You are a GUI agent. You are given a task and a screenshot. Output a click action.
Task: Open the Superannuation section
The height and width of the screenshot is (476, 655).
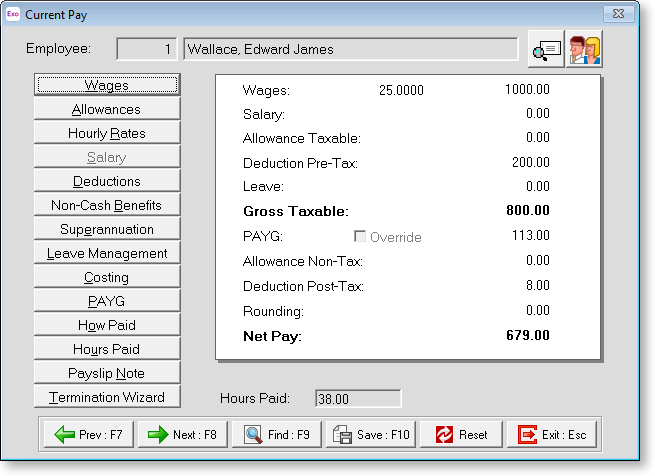(107, 229)
